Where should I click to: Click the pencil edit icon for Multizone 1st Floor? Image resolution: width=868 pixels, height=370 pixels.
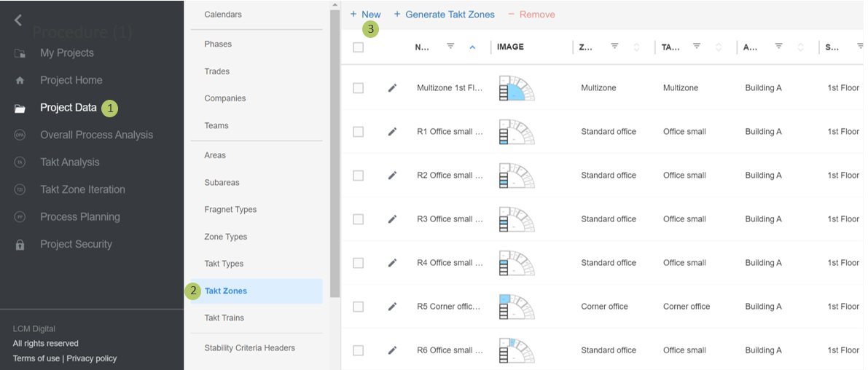pos(392,88)
